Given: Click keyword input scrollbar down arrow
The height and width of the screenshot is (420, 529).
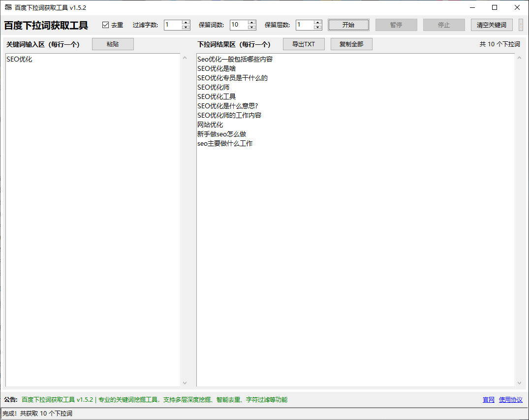Looking at the screenshot, I should click(x=185, y=383).
